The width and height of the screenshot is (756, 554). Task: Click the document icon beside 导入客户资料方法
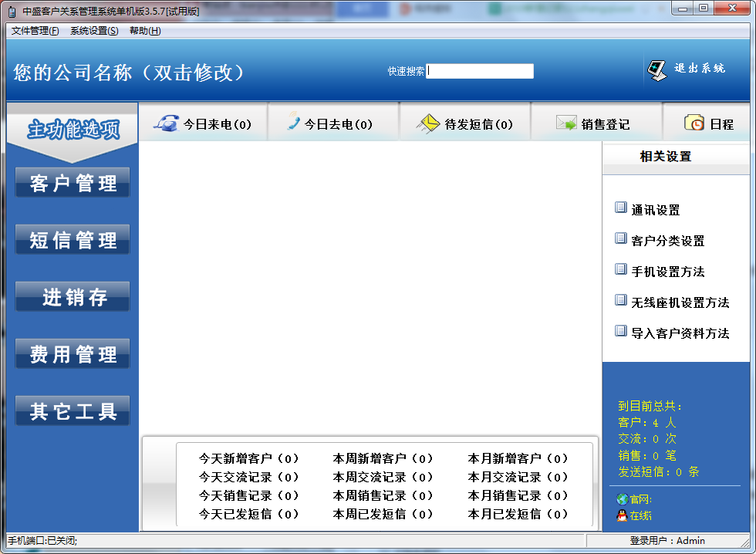tap(620, 331)
